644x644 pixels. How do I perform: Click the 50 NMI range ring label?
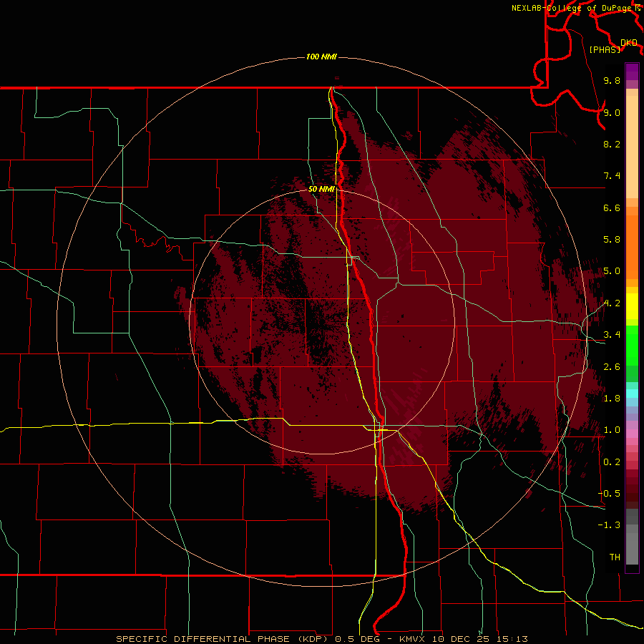click(x=321, y=189)
